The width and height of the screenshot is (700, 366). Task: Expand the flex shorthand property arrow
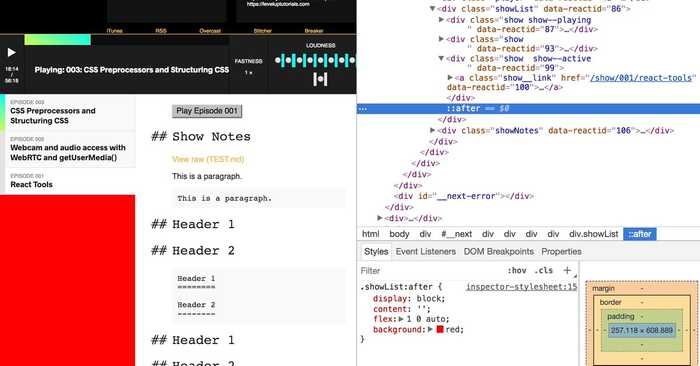pos(401,319)
